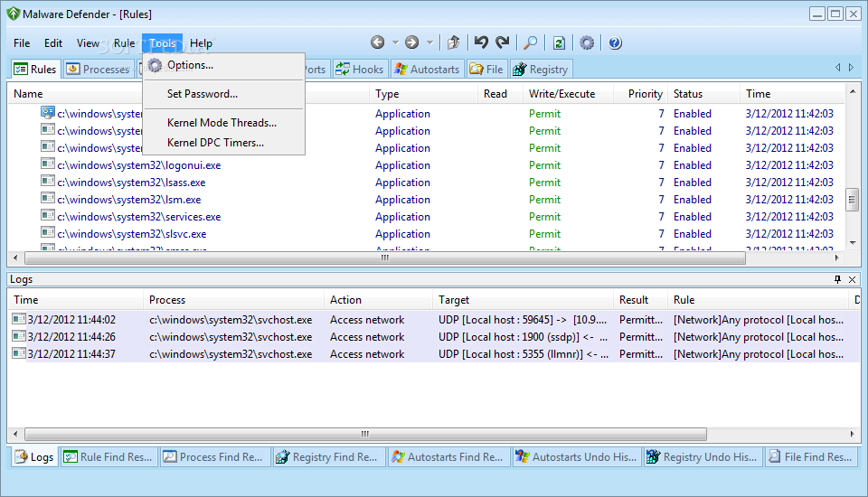Image resolution: width=868 pixels, height=497 pixels.
Task: Open the Process Find Results tab
Action: 215,457
